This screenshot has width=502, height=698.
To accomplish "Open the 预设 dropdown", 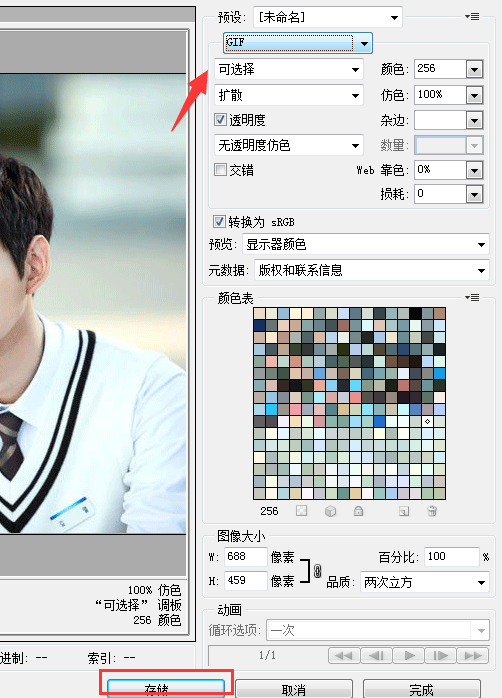I will [328, 17].
